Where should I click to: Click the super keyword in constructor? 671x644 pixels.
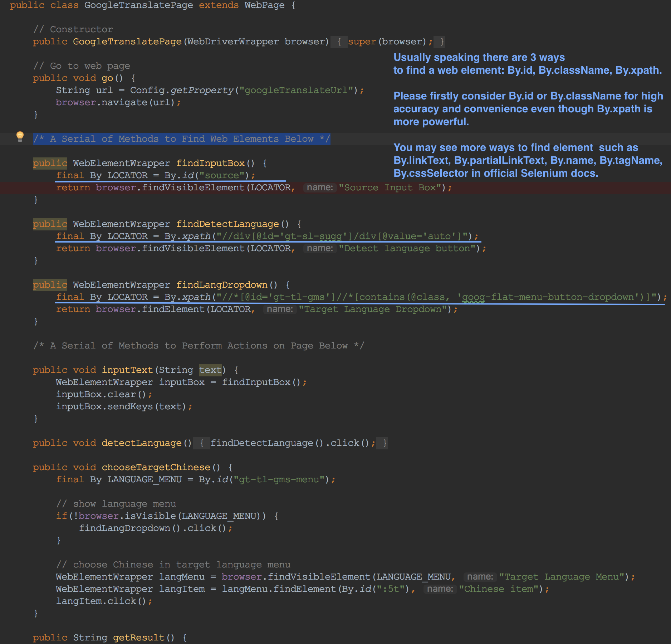[x=362, y=42]
